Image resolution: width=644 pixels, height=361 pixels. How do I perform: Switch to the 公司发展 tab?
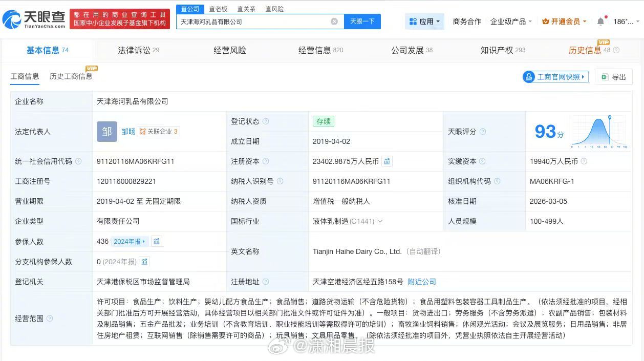[412, 50]
